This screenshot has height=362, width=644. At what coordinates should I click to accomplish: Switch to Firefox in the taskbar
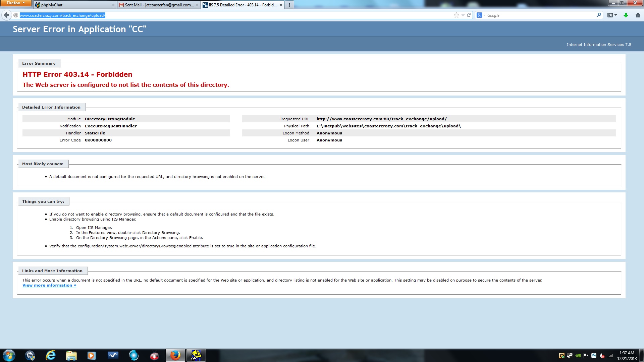[175, 355]
